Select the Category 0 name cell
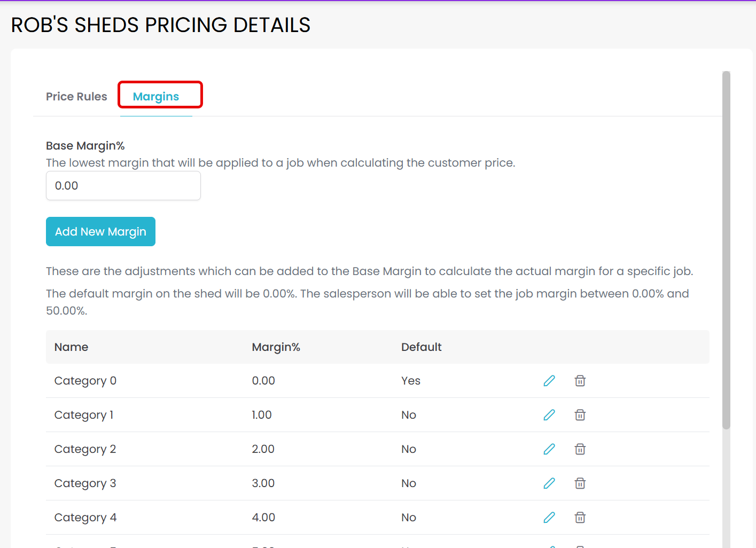 pyautogui.click(x=85, y=381)
